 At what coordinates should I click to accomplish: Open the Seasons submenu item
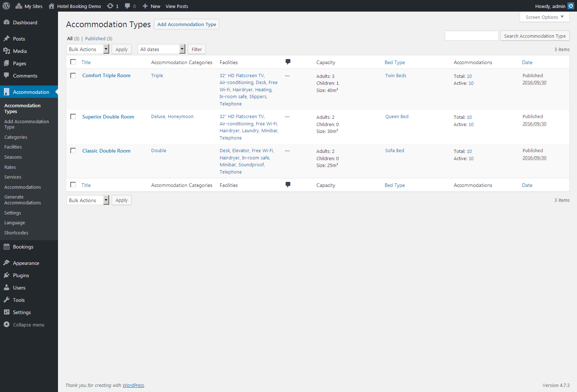(13, 157)
